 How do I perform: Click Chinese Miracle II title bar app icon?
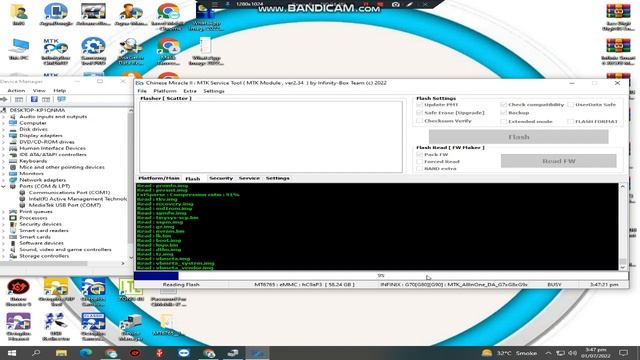tap(140, 83)
